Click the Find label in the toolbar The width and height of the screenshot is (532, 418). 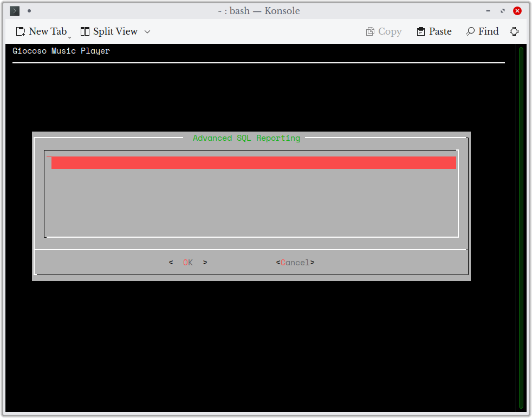(488, 31)
